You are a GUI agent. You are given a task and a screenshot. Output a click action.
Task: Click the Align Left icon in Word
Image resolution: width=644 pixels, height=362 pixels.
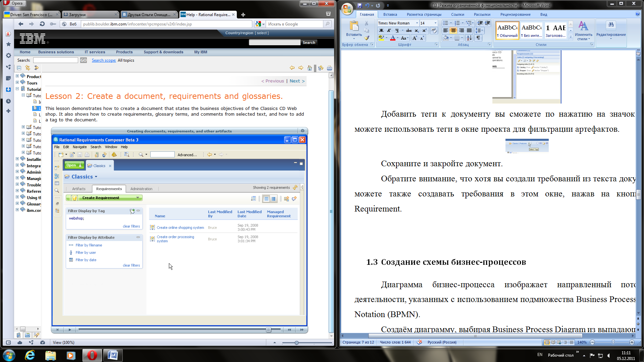point(446,31)
